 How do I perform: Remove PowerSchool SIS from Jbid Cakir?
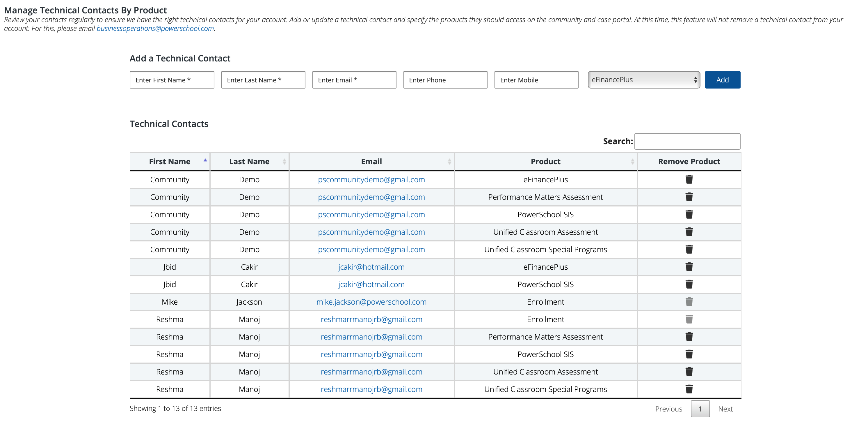pos(689,284)
